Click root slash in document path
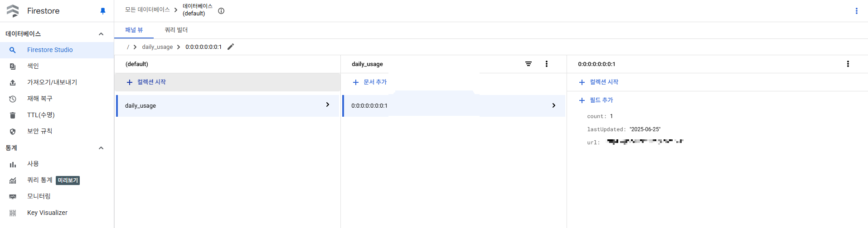This screenshot has height=228, width=868. pyautogui.click(x=128, y=47)
